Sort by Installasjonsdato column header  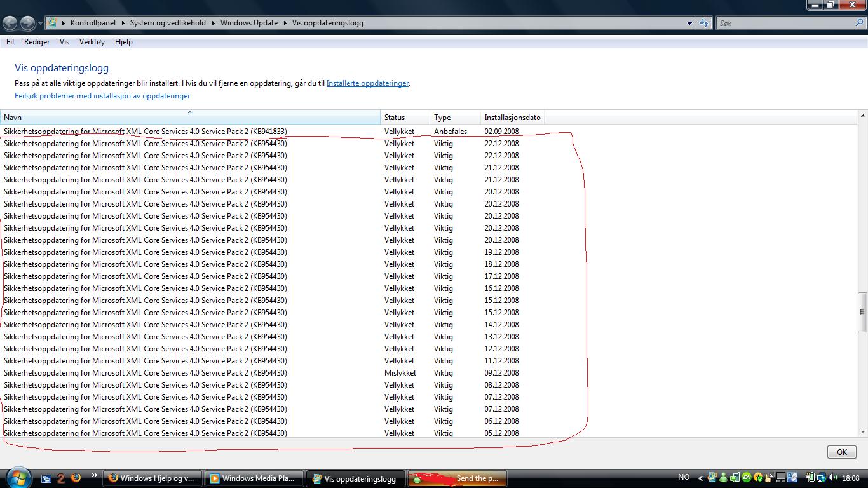[x=512, y=118]
